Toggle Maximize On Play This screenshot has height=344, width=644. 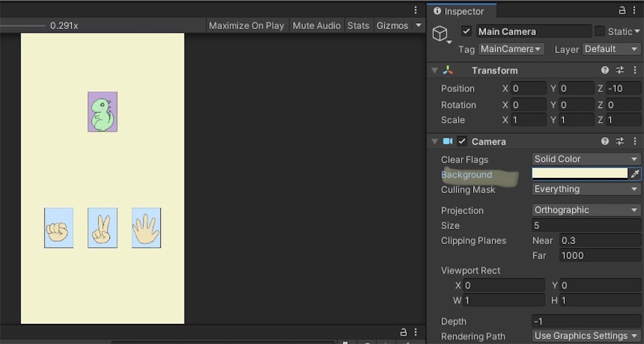pos(247,25)
